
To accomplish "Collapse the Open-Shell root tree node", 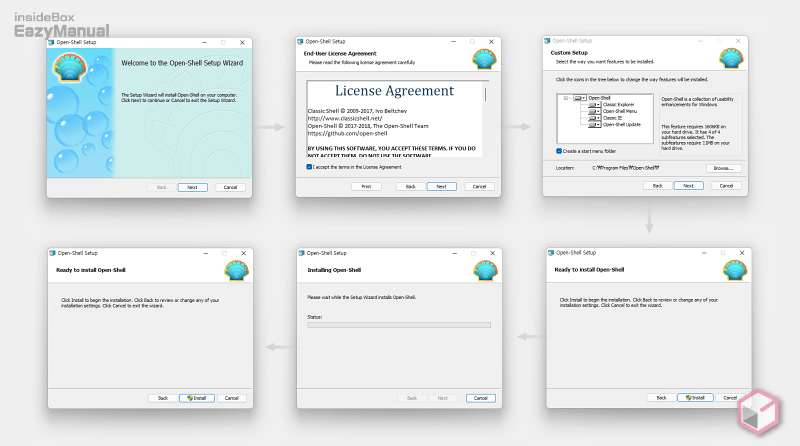I will click(x=566, y=98).
